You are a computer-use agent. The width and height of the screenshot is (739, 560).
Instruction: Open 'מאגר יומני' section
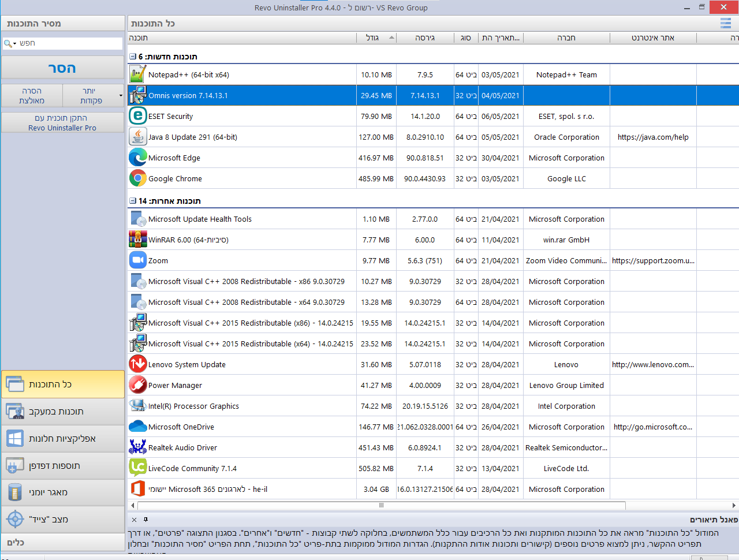[x=63, y=492]
